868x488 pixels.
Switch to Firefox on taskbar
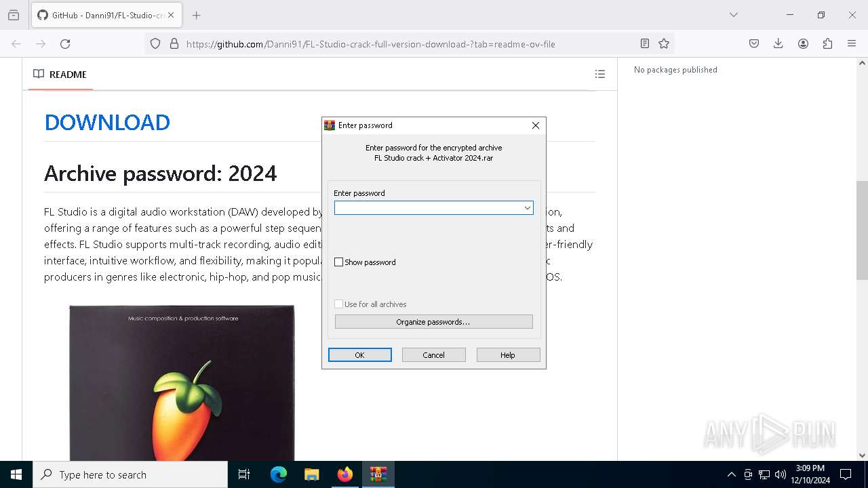tap(344, 474)
